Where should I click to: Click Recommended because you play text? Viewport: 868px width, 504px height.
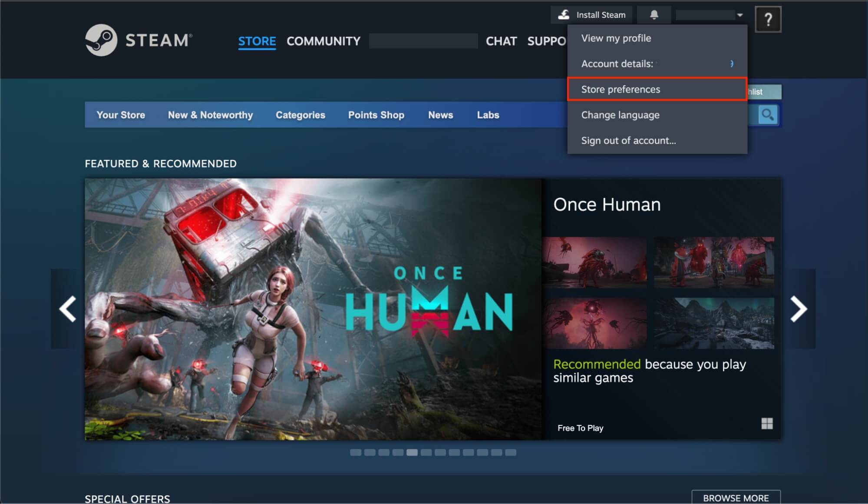pyautogui.click(x=650, y=371)
